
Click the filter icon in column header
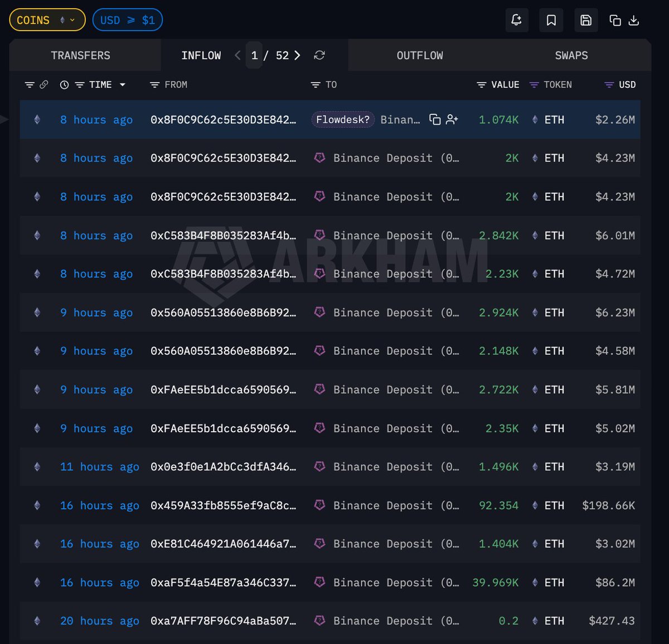coord(30,85)
